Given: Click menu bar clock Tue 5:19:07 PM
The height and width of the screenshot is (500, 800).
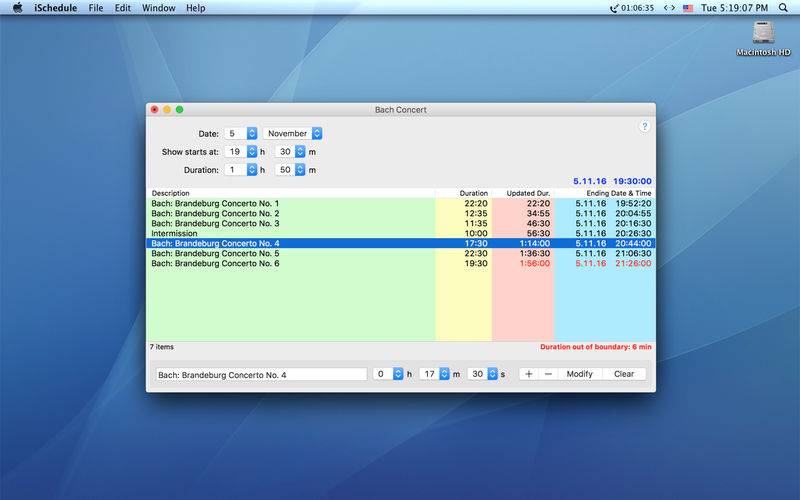Looking at the screenshot, I should [x=734, y=8].
